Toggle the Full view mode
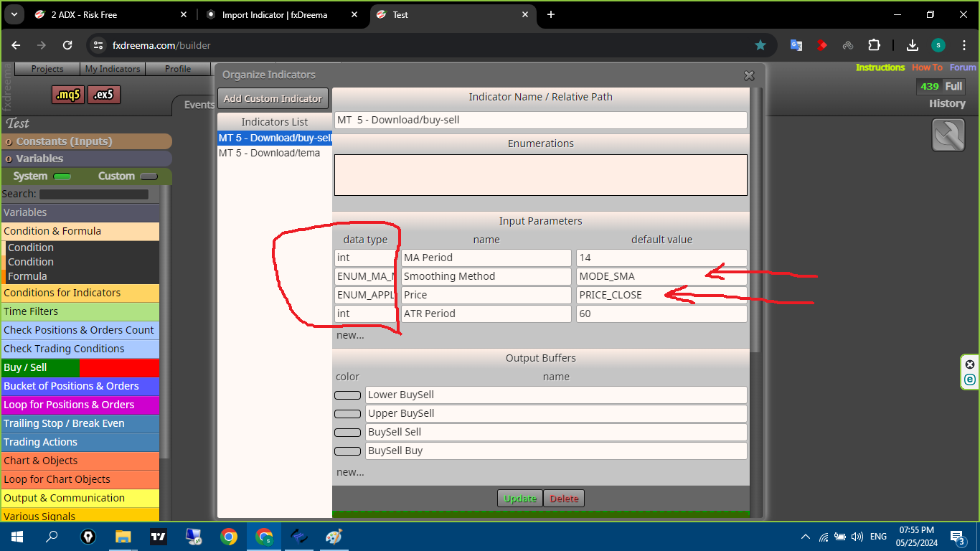The height and width of the screenshot is (551, 980). (953, 86)
